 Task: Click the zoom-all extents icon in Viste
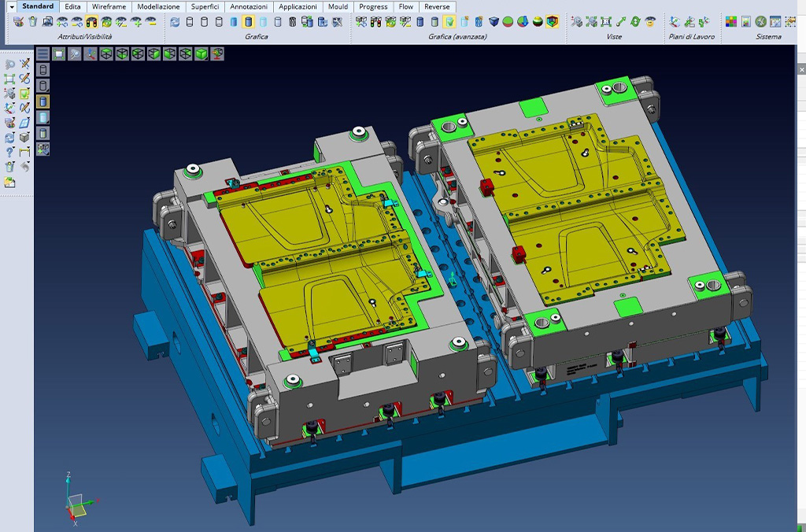[606, 22]
